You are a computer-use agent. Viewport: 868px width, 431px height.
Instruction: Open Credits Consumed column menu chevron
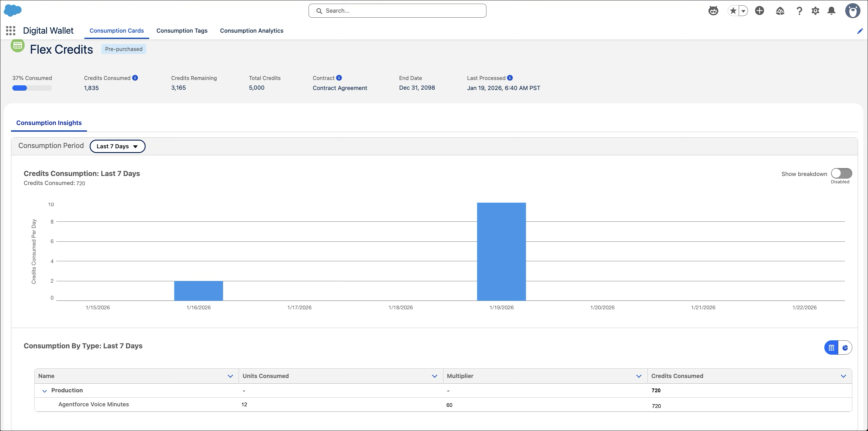(843, 376)
